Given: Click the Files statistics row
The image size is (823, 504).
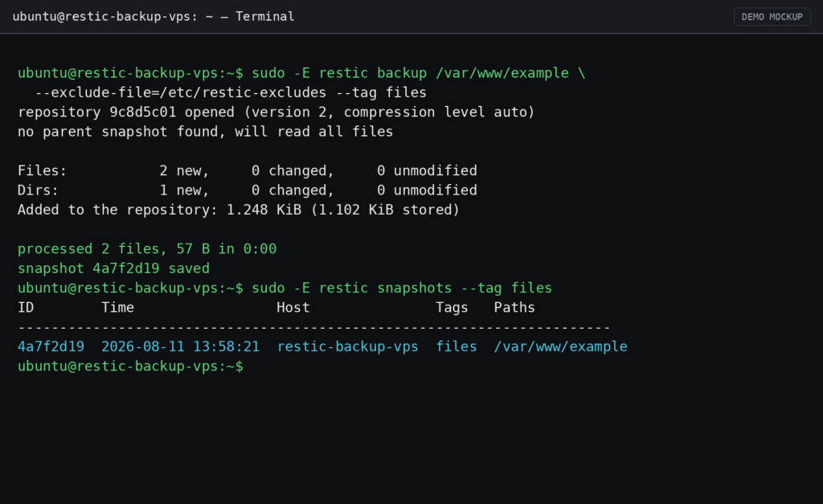Looking at the screenshot, I should click(x=248, y=170).
